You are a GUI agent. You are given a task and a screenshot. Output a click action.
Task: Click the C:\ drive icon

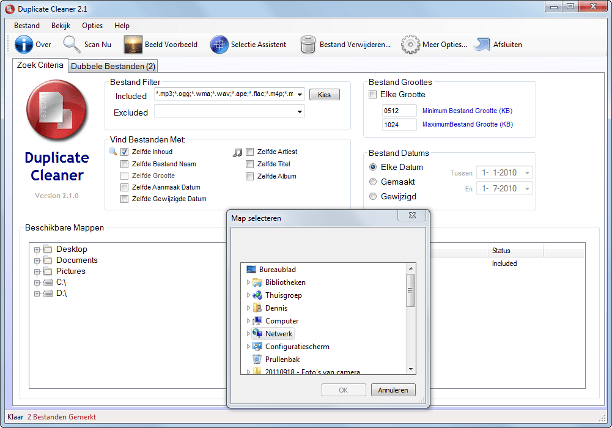click(x=48, y=282)
